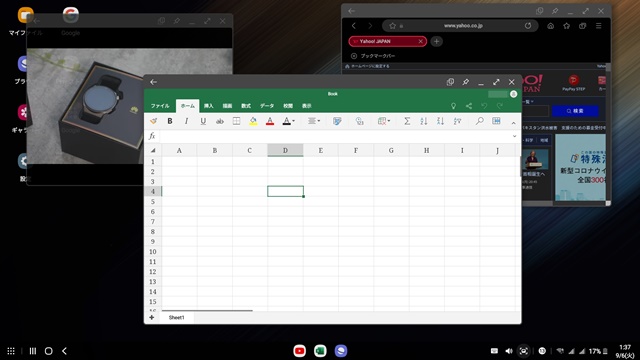Bookmark page via star in address bar

tap(392, 26)
